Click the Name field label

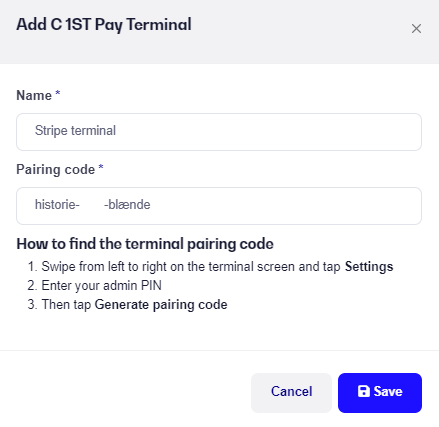pyautogui.click(x=34, y=96)
